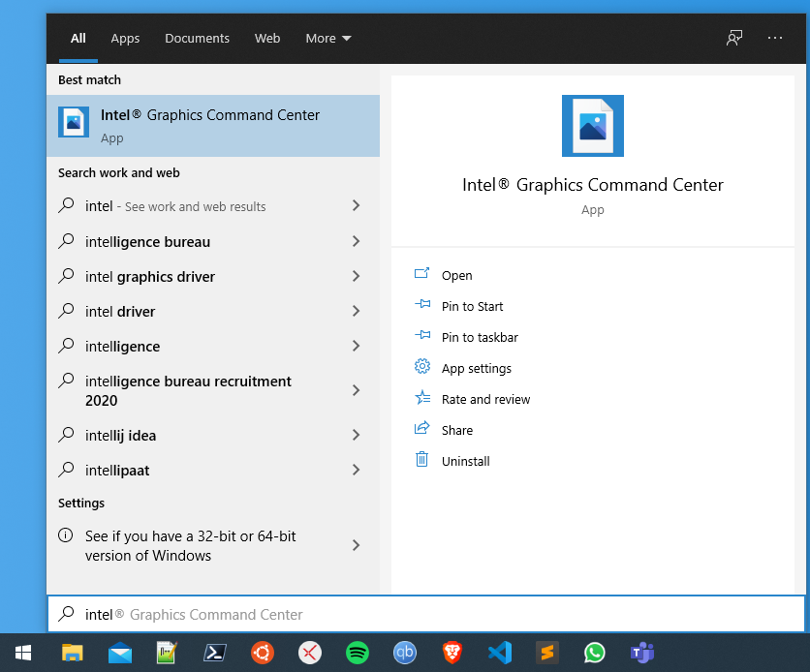Screen dimensions: 810x672
Task: Launch Brave browser from taskbar
Action: tap(452, 653)
